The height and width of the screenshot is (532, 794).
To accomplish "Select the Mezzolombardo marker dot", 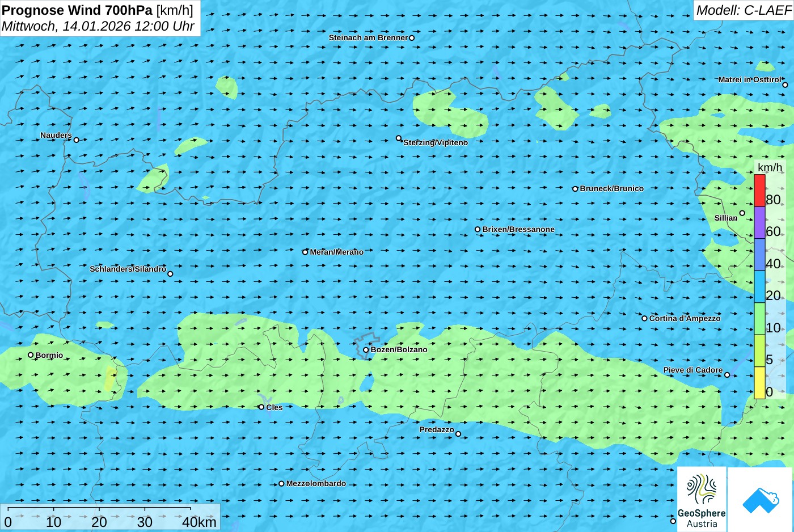I will tap(281, 484).
